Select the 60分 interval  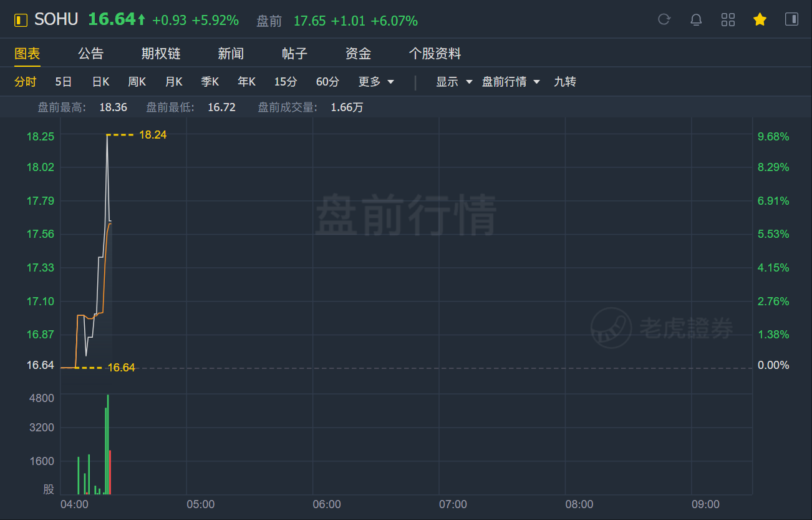pos(328,82)
